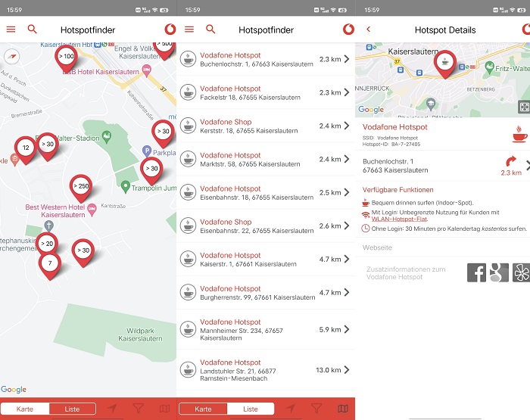Open Fackelstr 18 entry chevron
This screenshot has height=420, width=530.
click(347, 92)
